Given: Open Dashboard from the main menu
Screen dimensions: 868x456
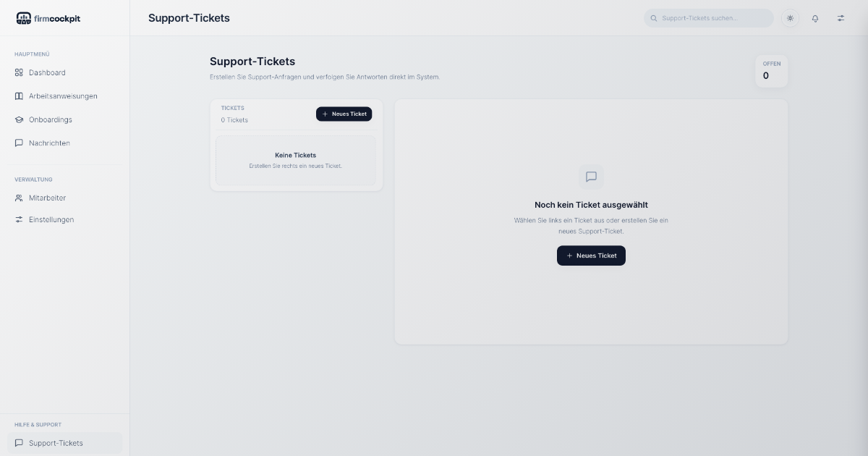Looking at the screenshot, I should pos(47,72).
